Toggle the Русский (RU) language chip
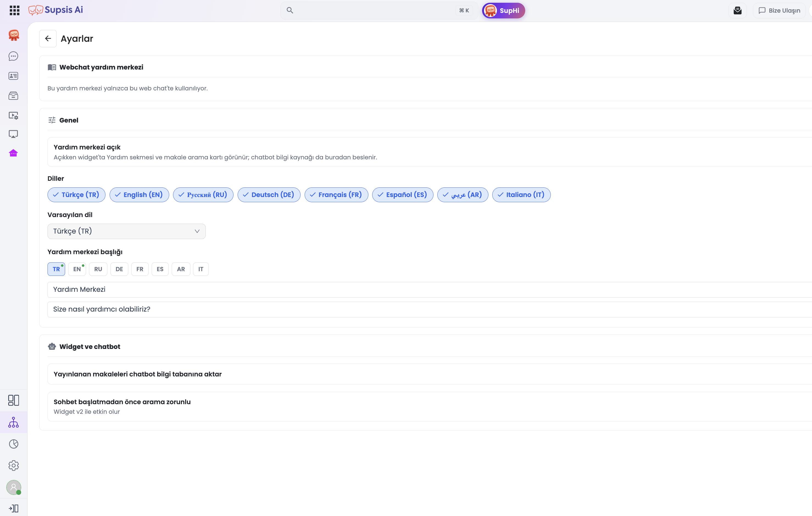Viewport: 812px width, 516px height. pyautogui.click(x=203, y=195)
